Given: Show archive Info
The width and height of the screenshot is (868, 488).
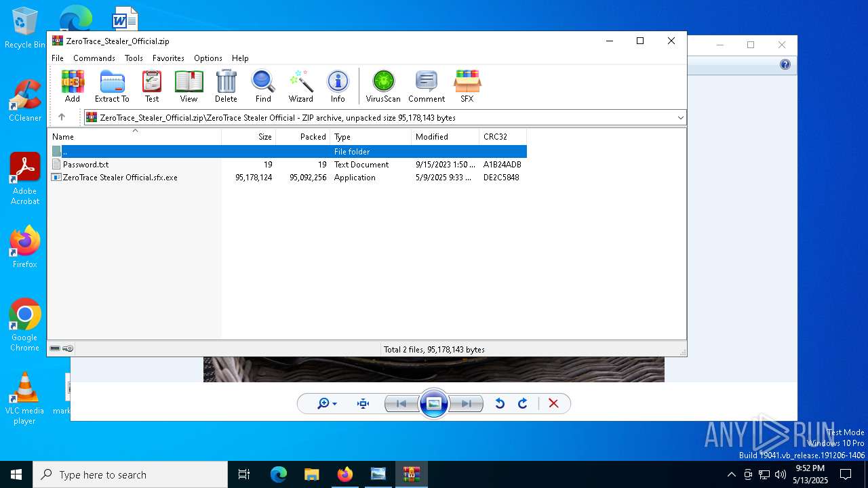Looking at the screenshot, I should 338,86.
